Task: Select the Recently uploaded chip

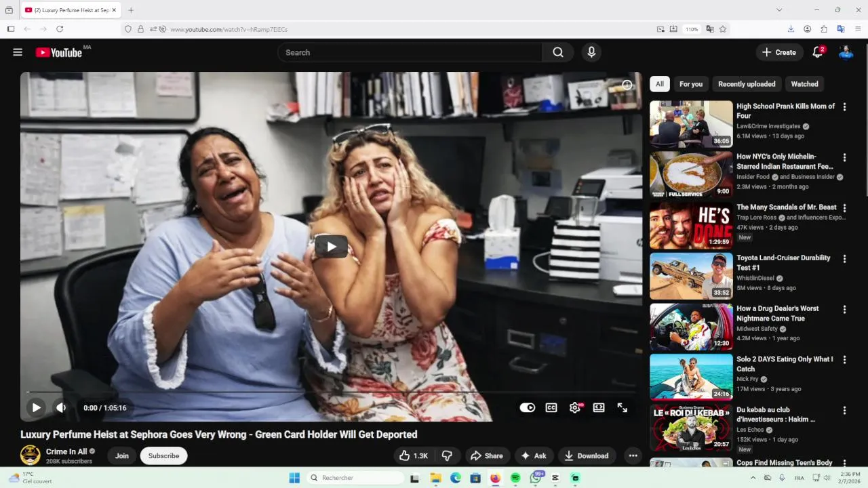Action: [x=747, y=84]
